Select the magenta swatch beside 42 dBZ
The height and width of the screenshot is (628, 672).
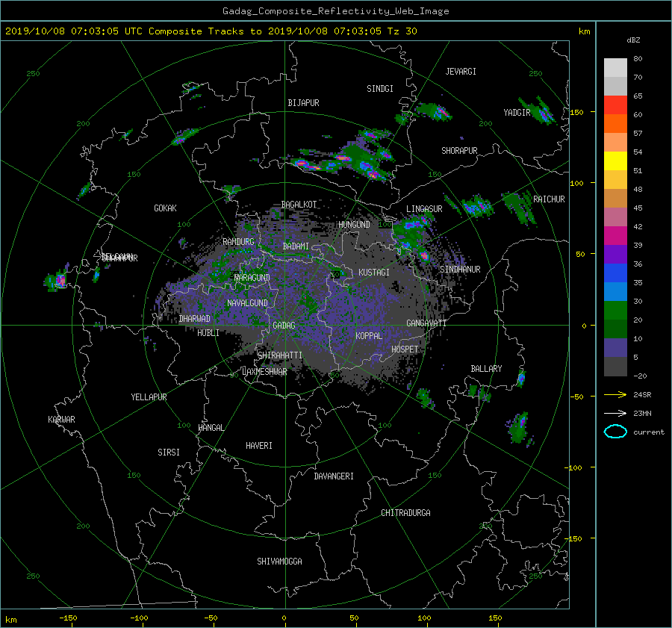pos(615,236)
